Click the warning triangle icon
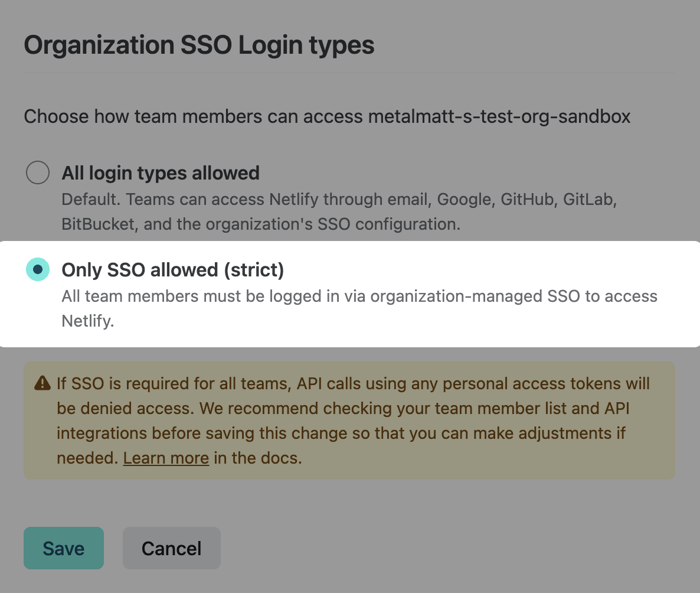 pos(42,383)
